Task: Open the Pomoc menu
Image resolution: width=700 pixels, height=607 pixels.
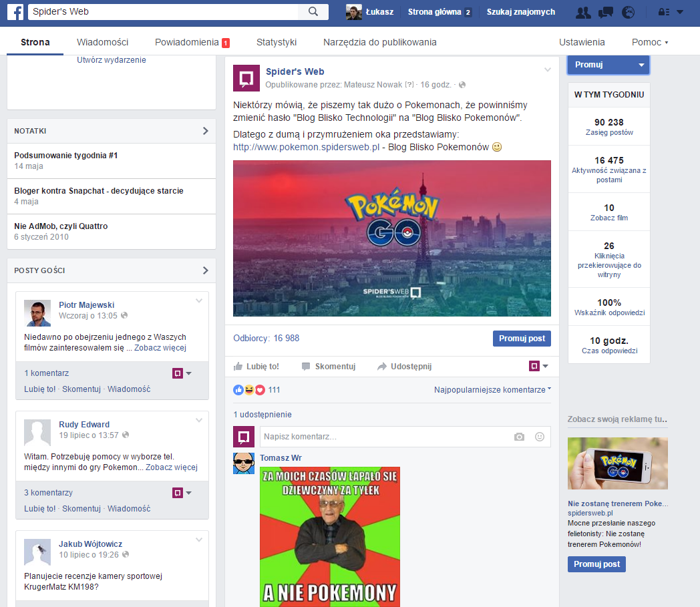Action: point(649,42)
